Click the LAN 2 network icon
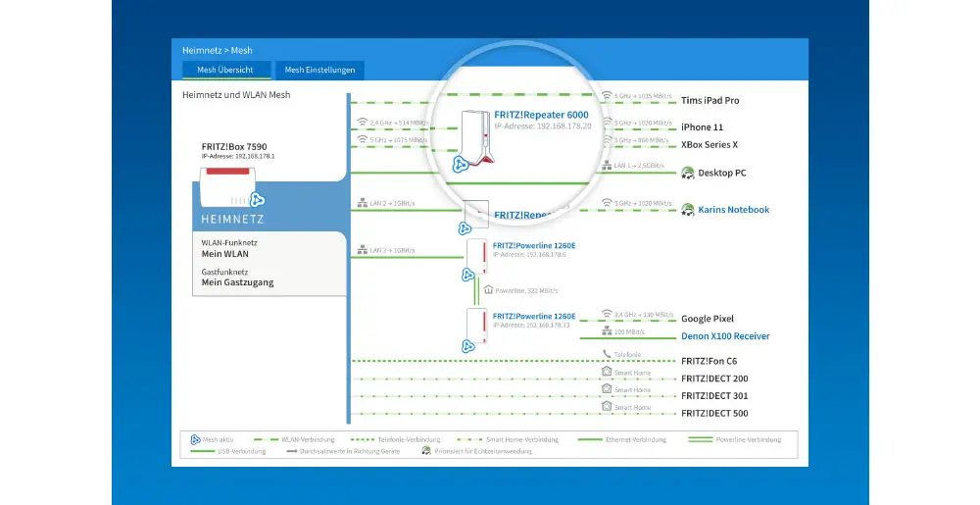The height and width of the screenshot is (505, 980). pyautogui.click(x=362, y=203)
